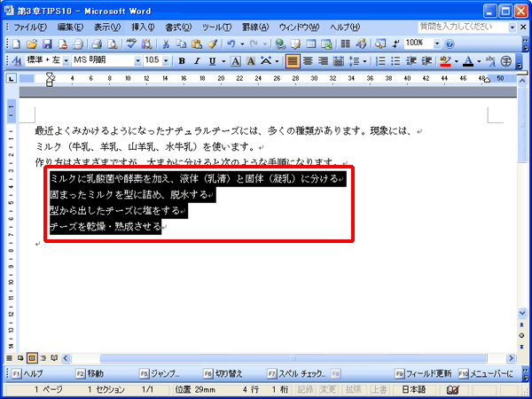Viewport: 532px width, 399px height.
Task: Cut the selection with scissors icon
Action: [166, 43]
